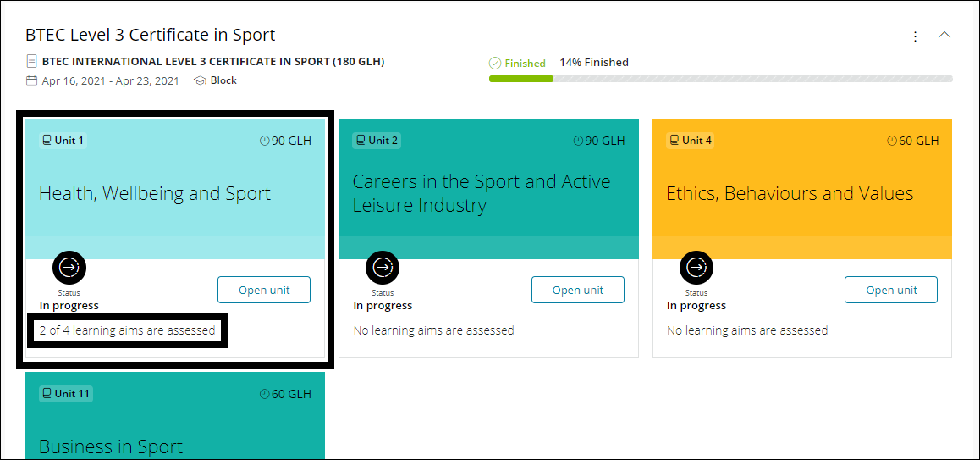The height and width of the screenshot is (460, 980).
Task: Click the Ethics, Behaviours and Values title
Action: [790, 193]
